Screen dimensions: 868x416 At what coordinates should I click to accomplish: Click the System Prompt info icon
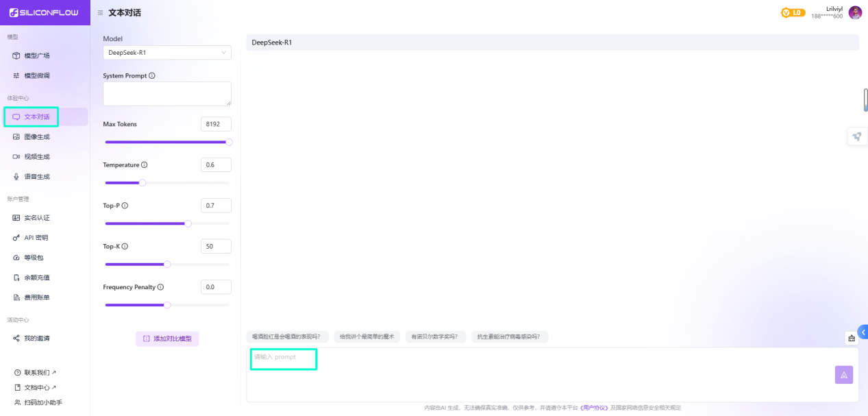[152, 76]
